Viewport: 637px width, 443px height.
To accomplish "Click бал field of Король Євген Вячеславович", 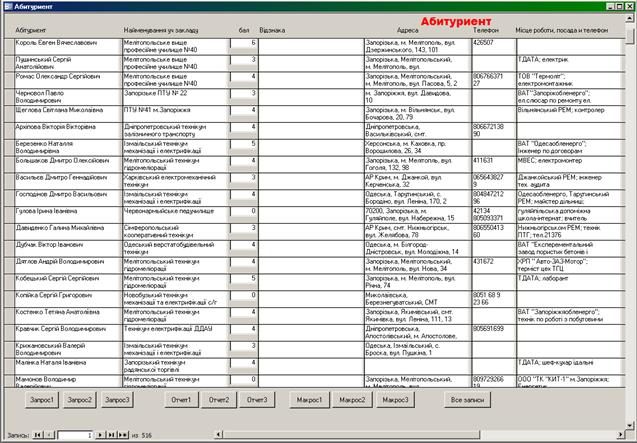I will click(x=244, y=43).
